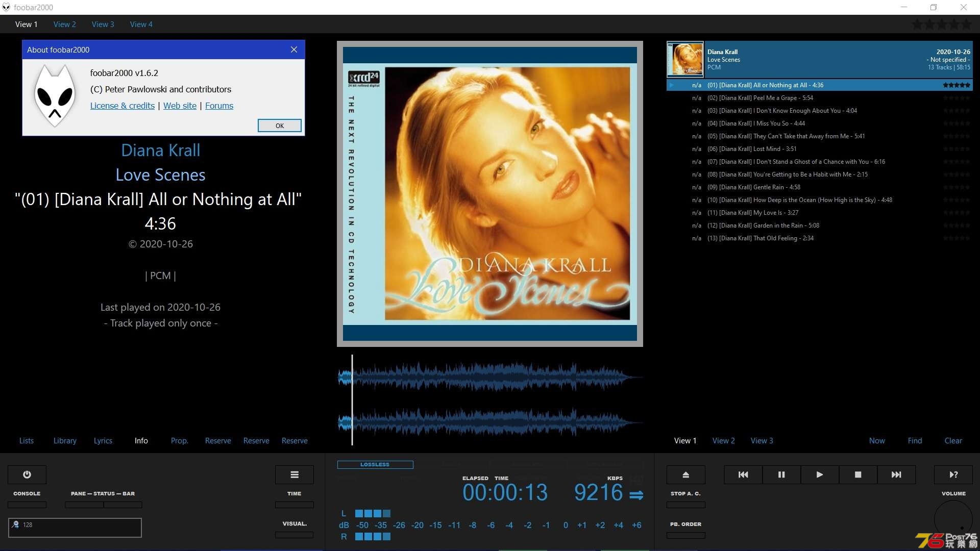Click the play button

(820, 474)
